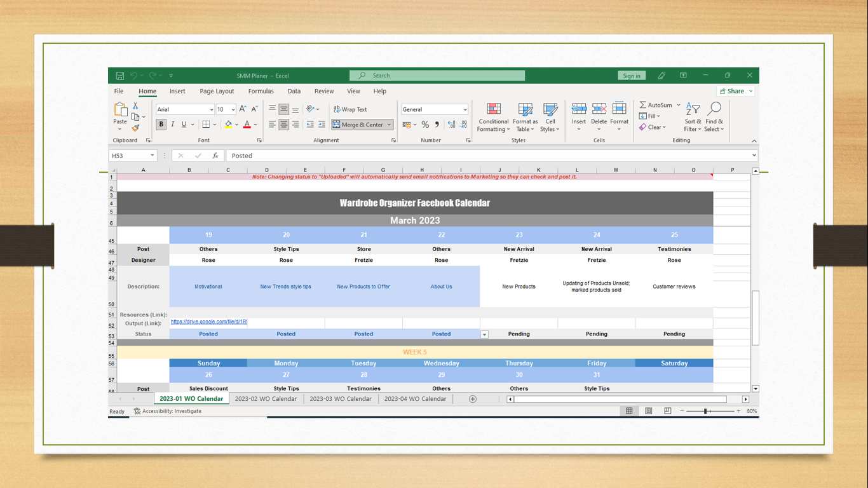Click the Sign in button
868x488 pixels.
(x=632, y=76)
